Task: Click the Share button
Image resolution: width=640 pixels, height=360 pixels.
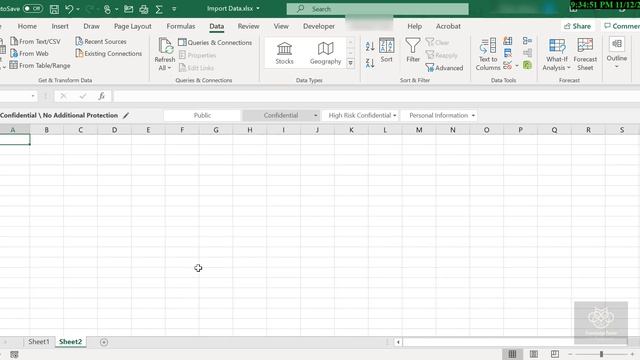Action: tap(578, 26)
